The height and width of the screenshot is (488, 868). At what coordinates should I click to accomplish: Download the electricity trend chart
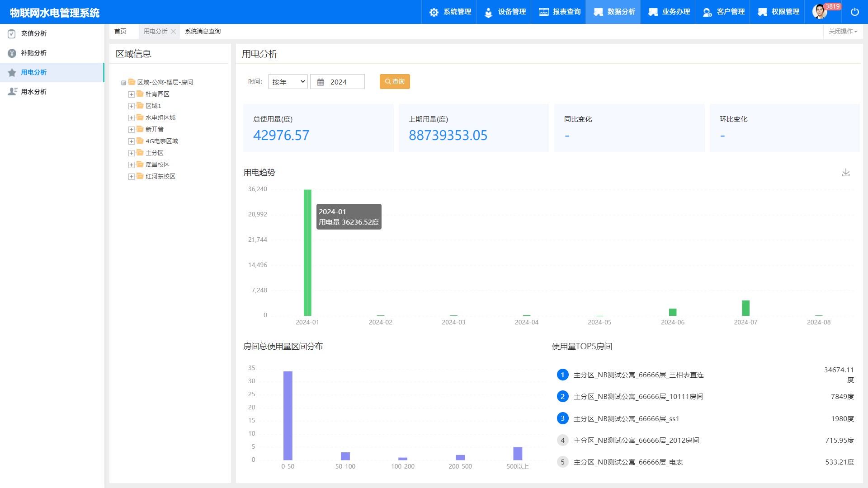845,173
